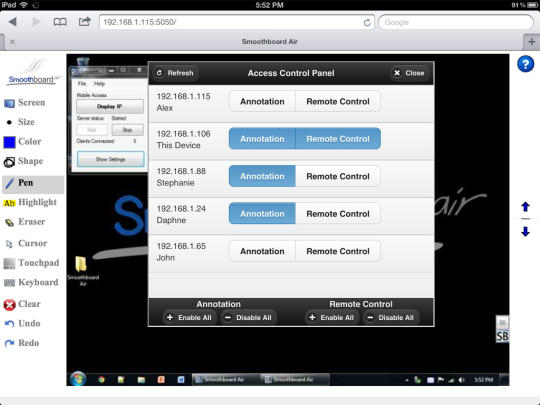Open the Keyboard tool
Viewport: 540px width, 405px height.
(31, 282)
